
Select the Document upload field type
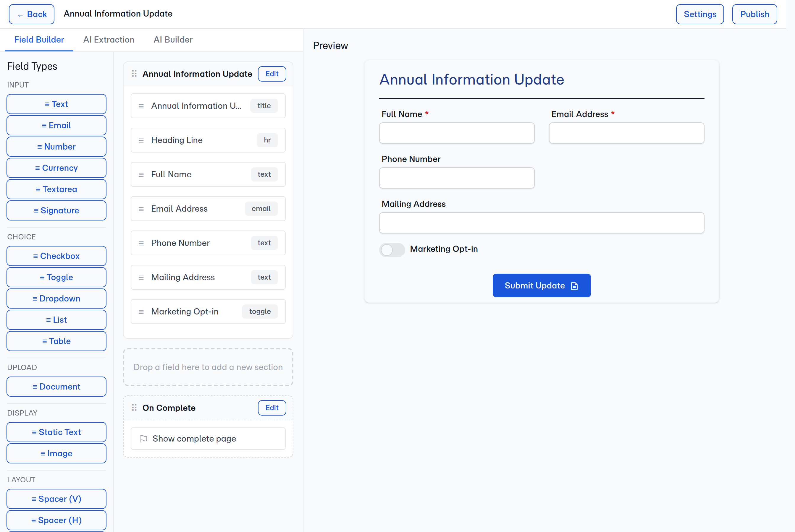56,387
